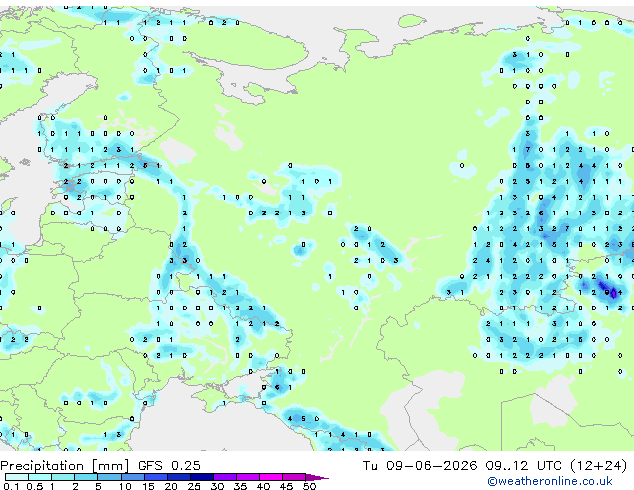Screen dimensions: 634x490
Task: Click the '45' legend scale label
Action: (286, 486)
